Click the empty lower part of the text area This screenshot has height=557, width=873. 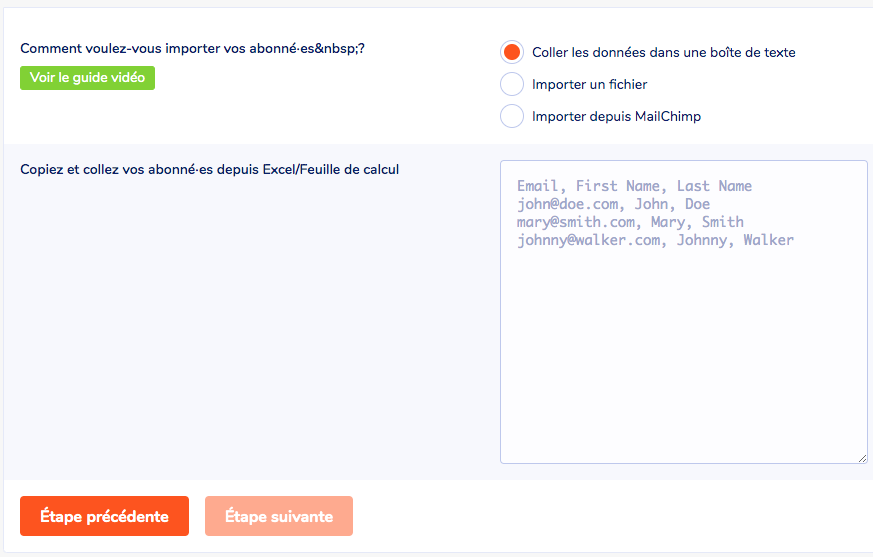683,380
